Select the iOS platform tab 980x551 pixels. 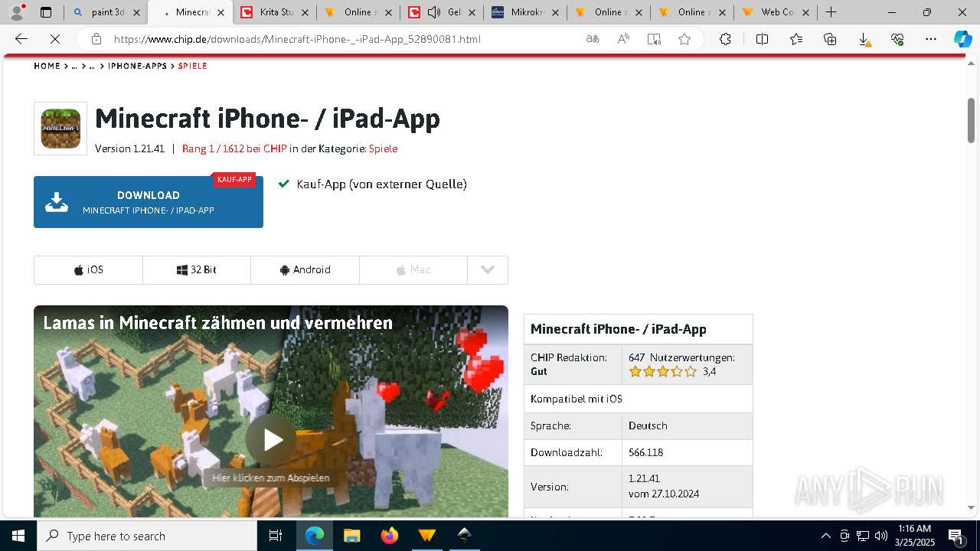(88, 270)
